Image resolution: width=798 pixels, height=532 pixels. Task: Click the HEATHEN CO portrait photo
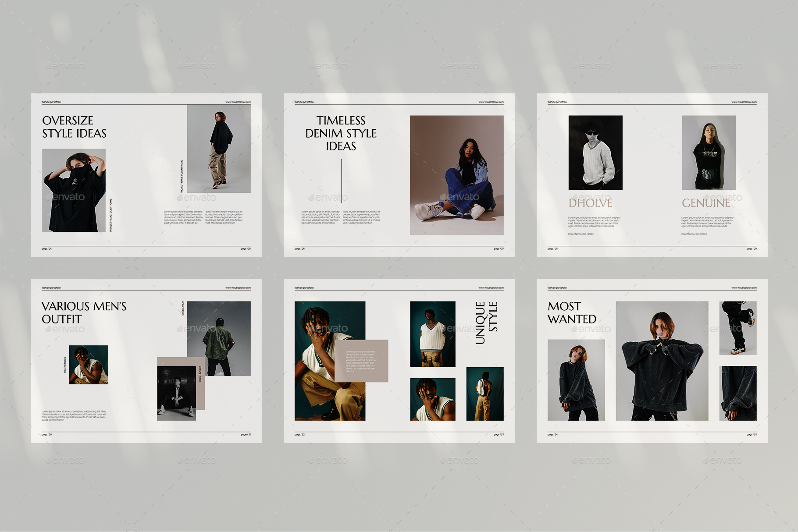coord(88,365)
